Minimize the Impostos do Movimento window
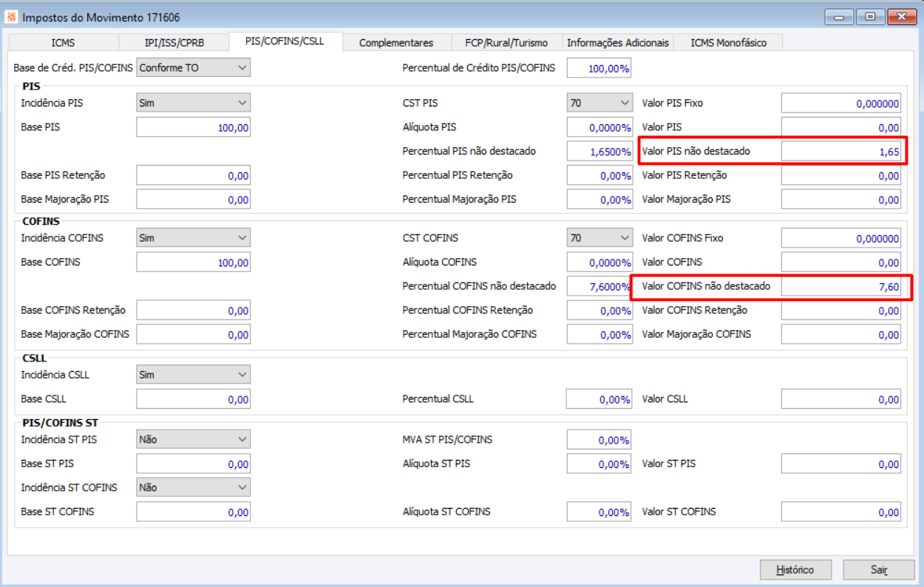The height and width of the screenshot is (587, 924). [839, 17]
